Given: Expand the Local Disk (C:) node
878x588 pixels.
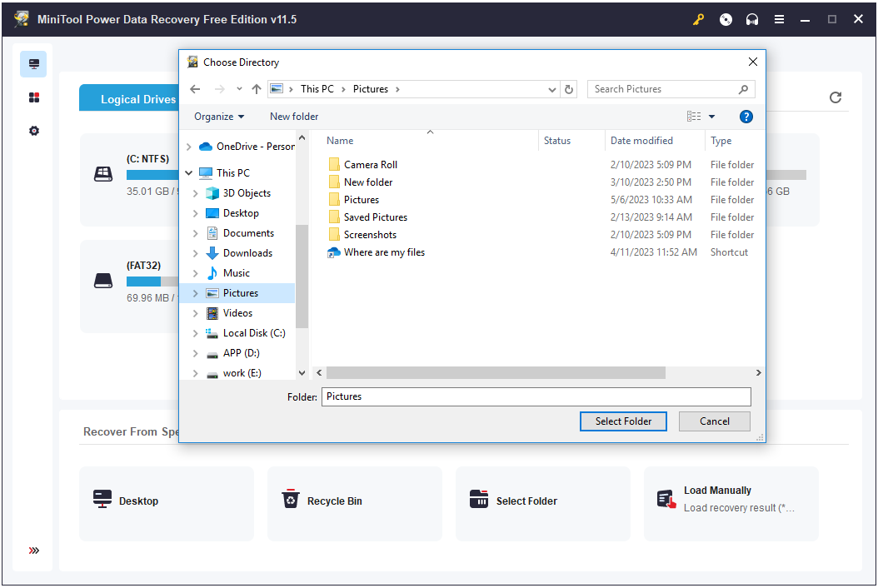Looking at the screenshot, I should point(196,333).
